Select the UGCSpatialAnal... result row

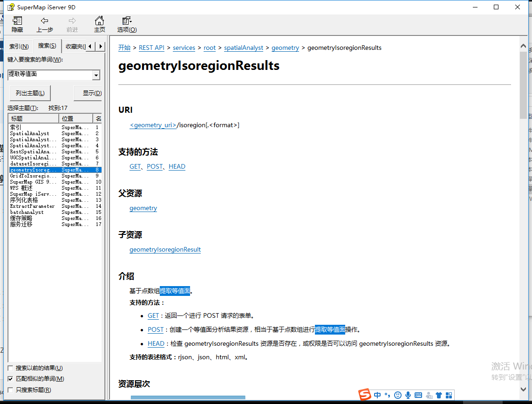click(x=55, y=158)
